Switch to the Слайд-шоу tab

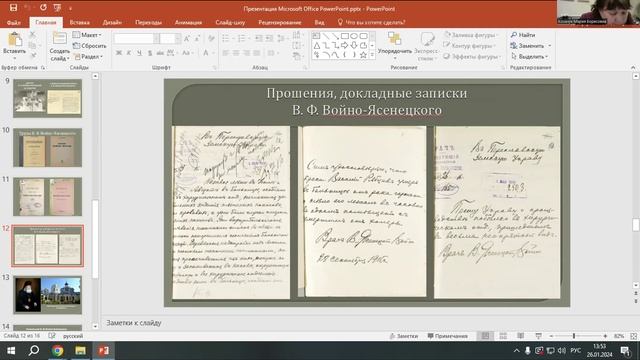[x=230, y=22]
